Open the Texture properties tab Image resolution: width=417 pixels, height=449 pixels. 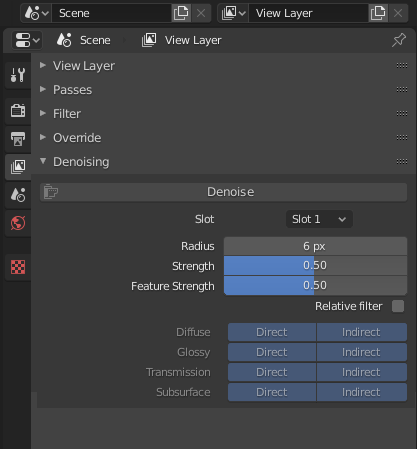pyautogui.click(x=18, y=267)
